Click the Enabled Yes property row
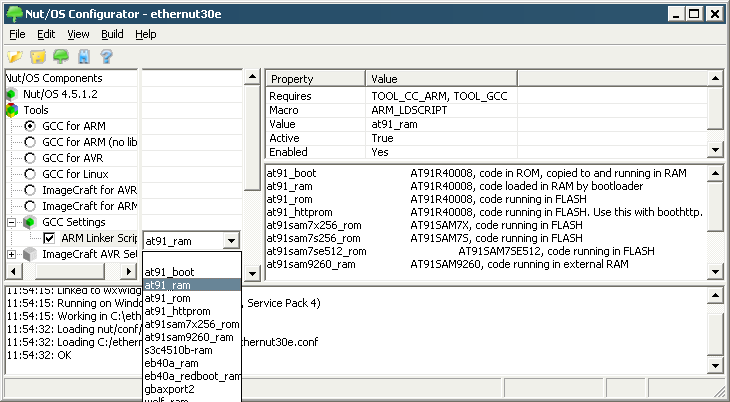 point(487,152)
